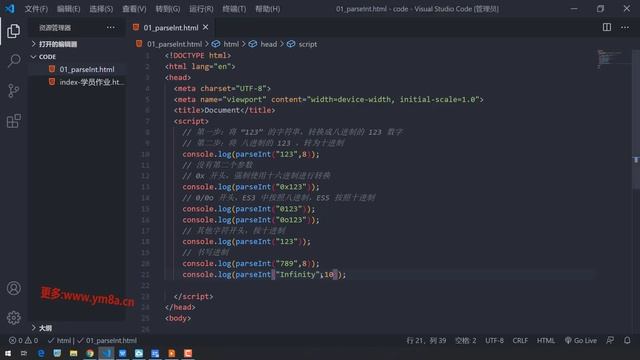Go to line via 行 21, 列 39
640x360 pixels.
click(426, 340)
